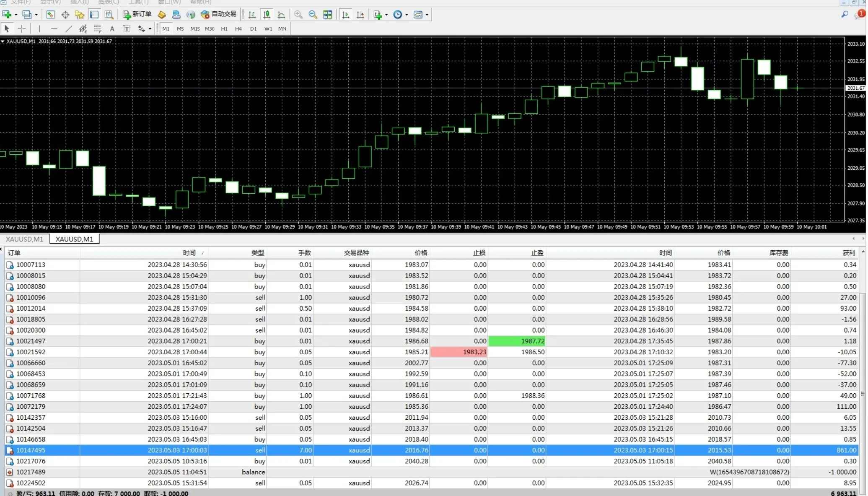Sort history by 类型 column header
This screenshot has height=496, width=868.
(237, 253)
